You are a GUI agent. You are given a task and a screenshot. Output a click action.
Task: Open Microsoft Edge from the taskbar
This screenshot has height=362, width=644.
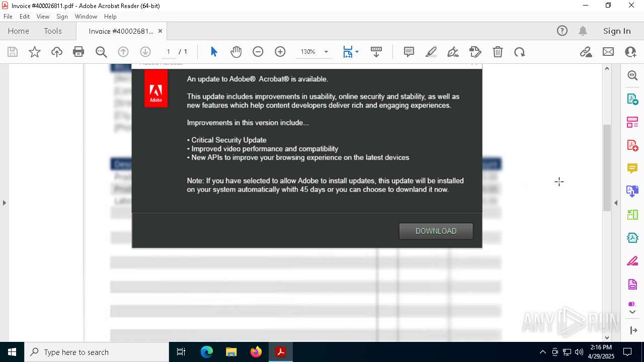tap(206, 352)
